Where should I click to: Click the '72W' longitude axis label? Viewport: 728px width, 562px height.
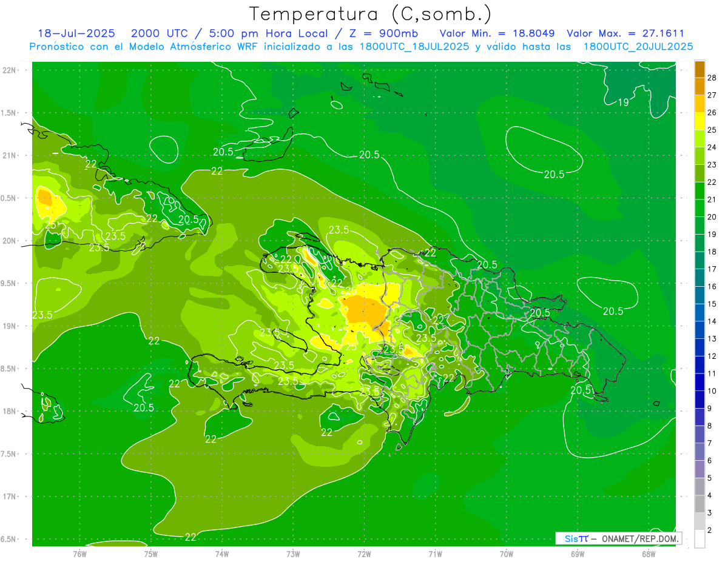364,554
